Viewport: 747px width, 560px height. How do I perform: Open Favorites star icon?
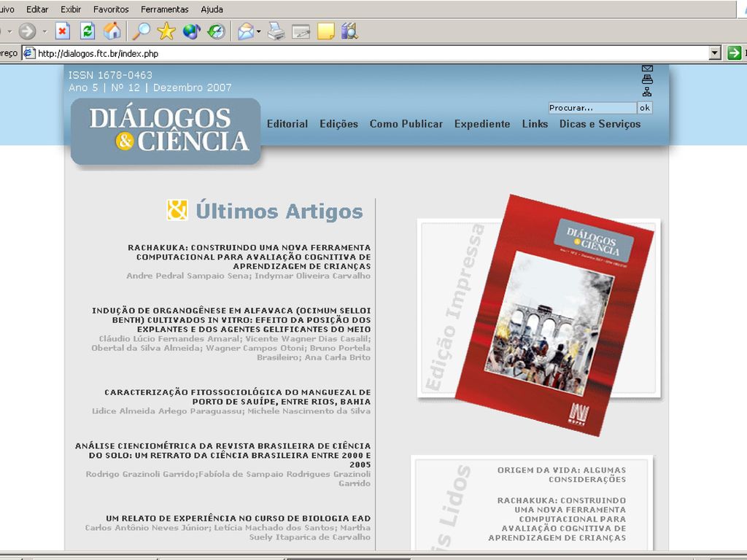166,31
